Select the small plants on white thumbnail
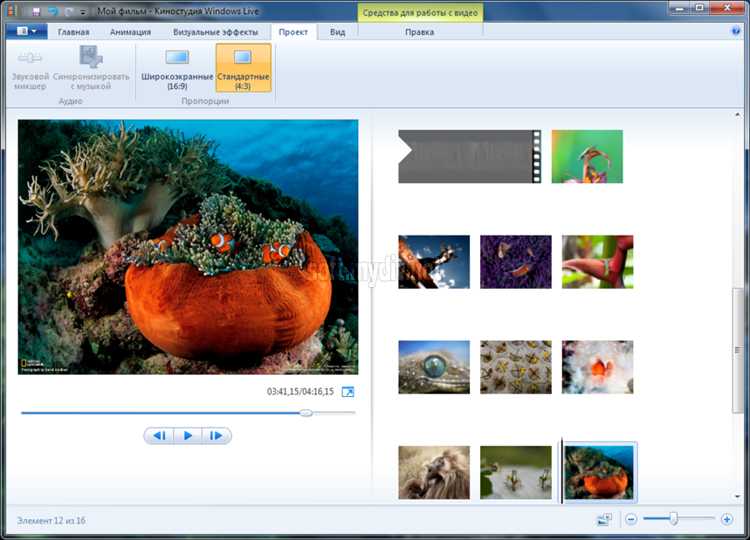This screenshot has width=750, height=540. (x=516, y=473)
